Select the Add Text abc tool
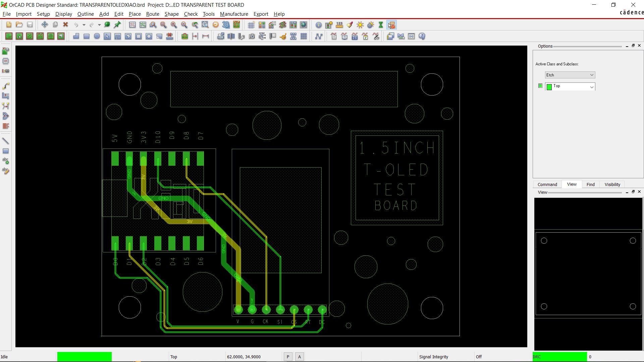The height and width of the screenshot is (362, 644). point(6,161)
